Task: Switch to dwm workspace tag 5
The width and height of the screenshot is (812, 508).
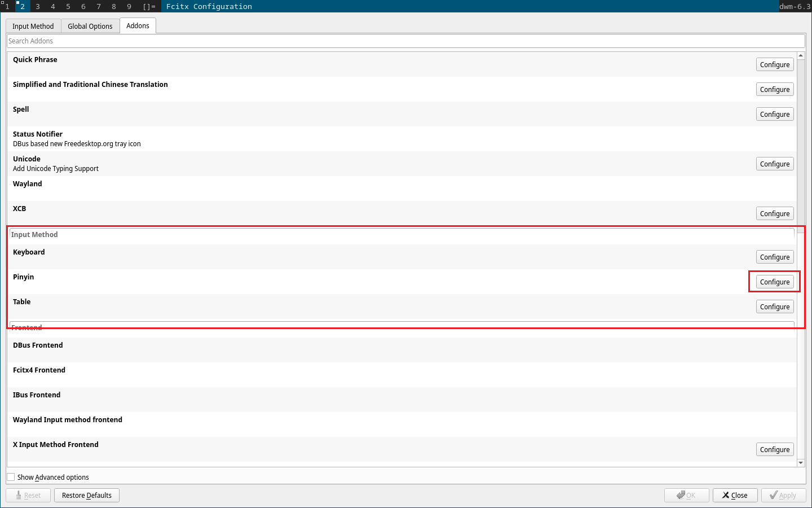Action: click(68, 6)
